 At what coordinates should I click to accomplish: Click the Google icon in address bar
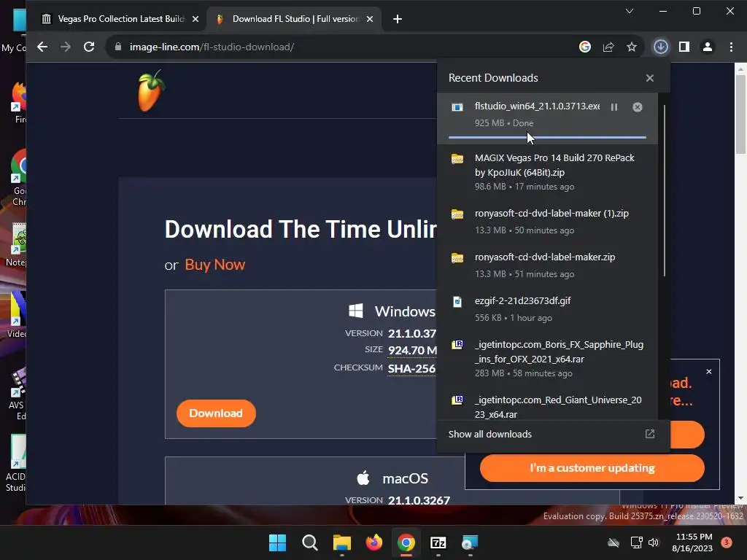(x=585, y=47)
